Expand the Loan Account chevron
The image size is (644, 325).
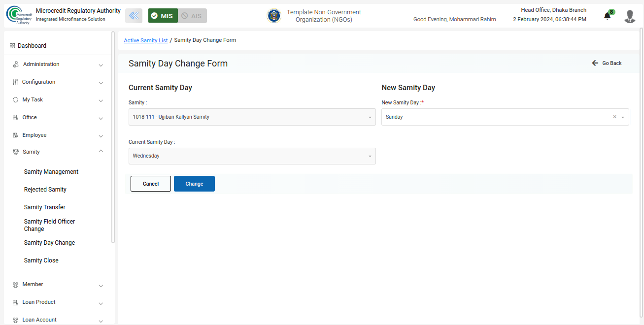click(101, 321)
